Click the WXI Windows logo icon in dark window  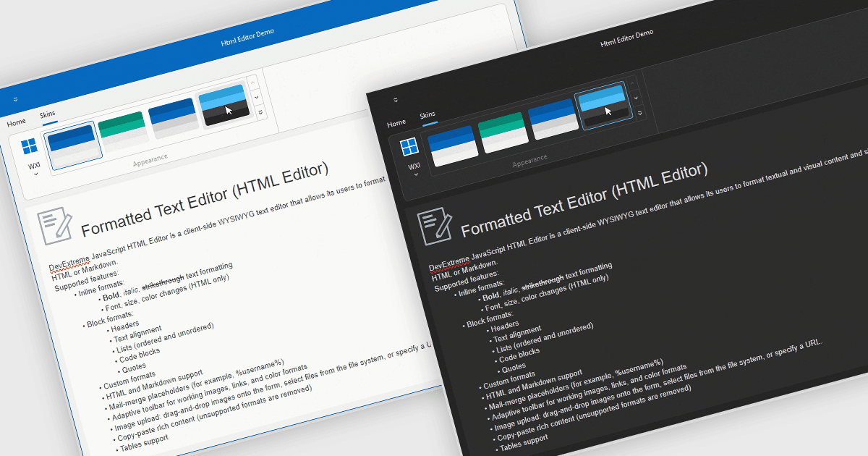click(409, 147)
